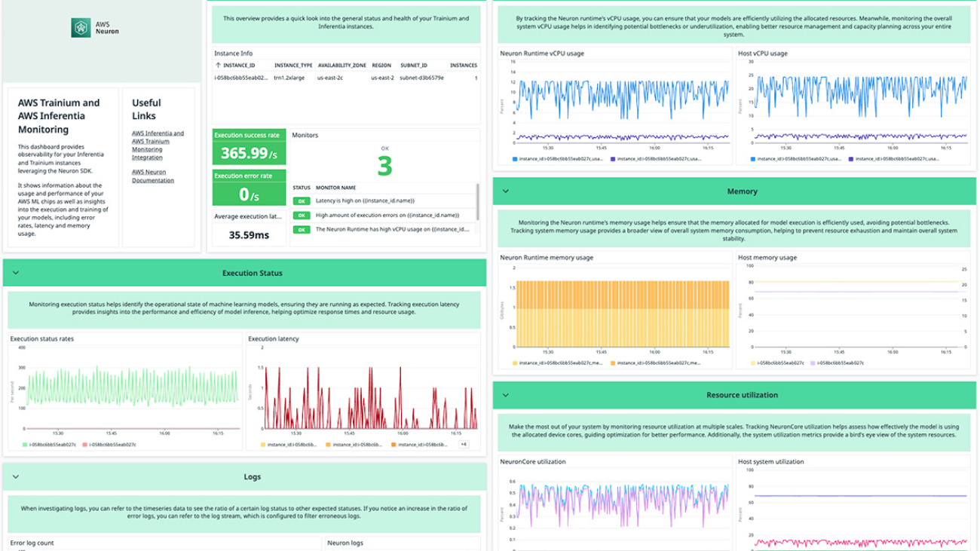Click the OK badge for 'Latency is high' monitor
The height and width of the screenshot is (551, 980).
302,201
